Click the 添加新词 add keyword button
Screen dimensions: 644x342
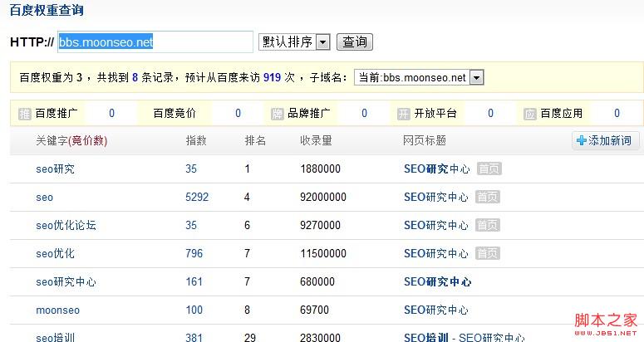pyautogui.click(x=606, y=140)
